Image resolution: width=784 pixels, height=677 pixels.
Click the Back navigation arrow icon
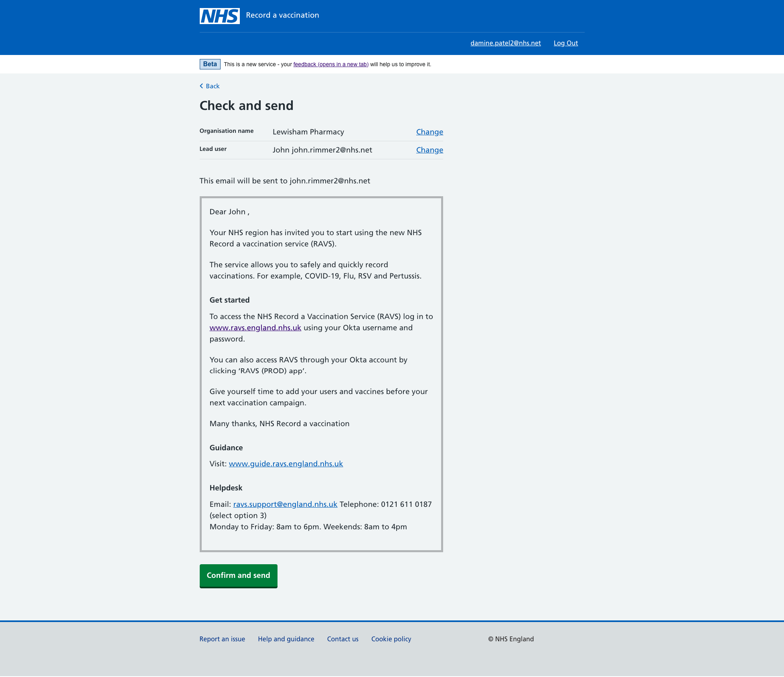click(201, 85)
